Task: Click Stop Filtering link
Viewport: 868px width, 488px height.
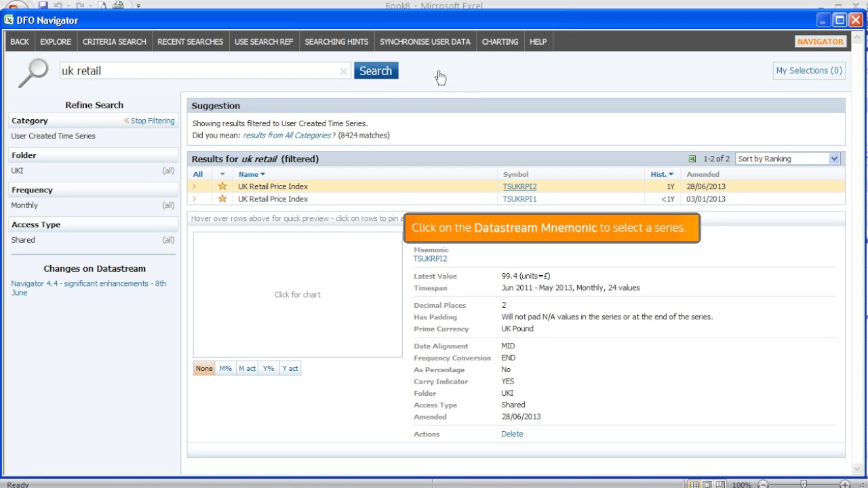Action: (x=149, y=121)
